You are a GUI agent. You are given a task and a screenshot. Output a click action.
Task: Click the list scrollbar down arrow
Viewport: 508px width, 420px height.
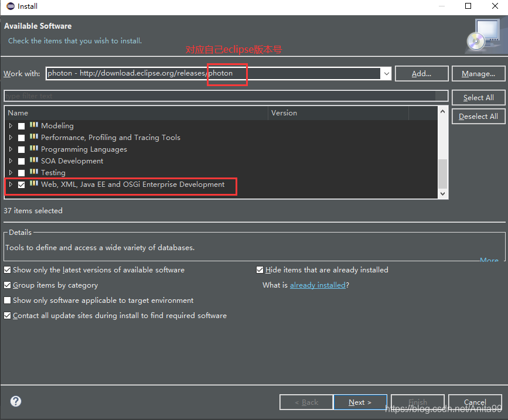pyautogui.click(x=442, y=194)
